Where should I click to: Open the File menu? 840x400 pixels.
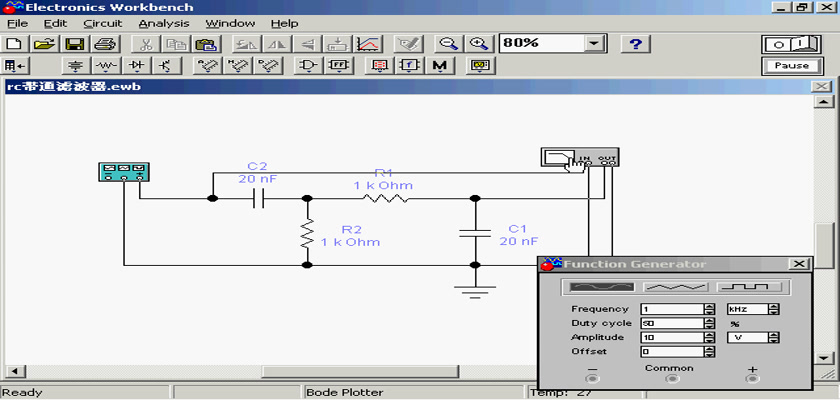17,24
